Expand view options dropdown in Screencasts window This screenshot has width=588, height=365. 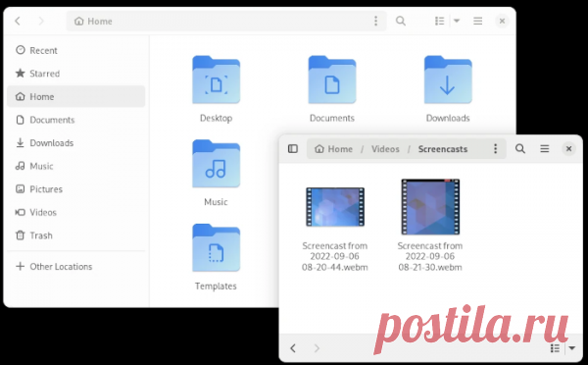tap(572, 348)
